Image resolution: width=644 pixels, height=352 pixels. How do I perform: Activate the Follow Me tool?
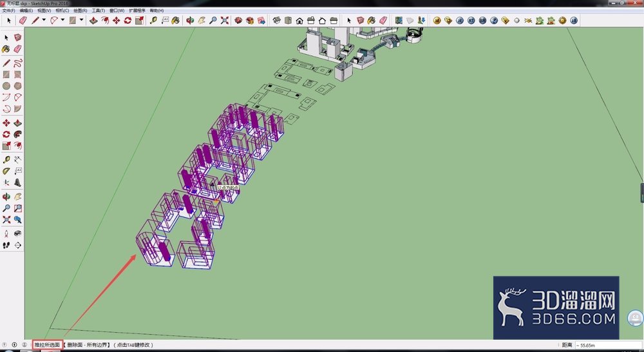pyautogui.click(x=17, y=135)
